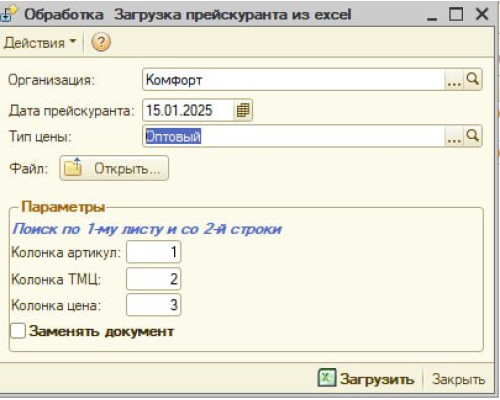Image resolution: width=500 pixels, height=400 pixels.
Task: Maximize the Обработка window
Action: click(x=456, y=14)
